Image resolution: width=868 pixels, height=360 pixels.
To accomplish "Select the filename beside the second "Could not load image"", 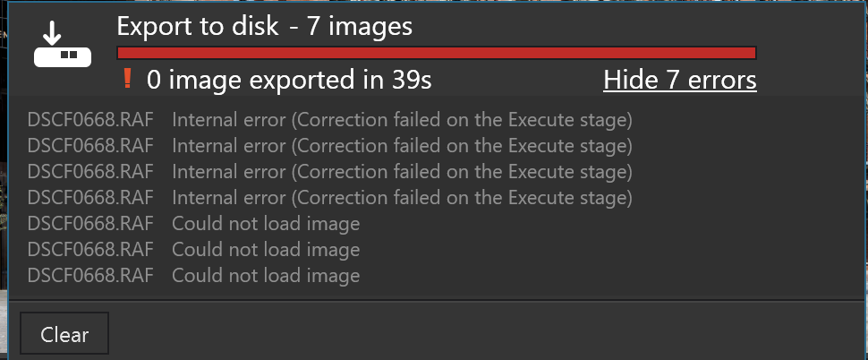I will [x=91, y=250].
